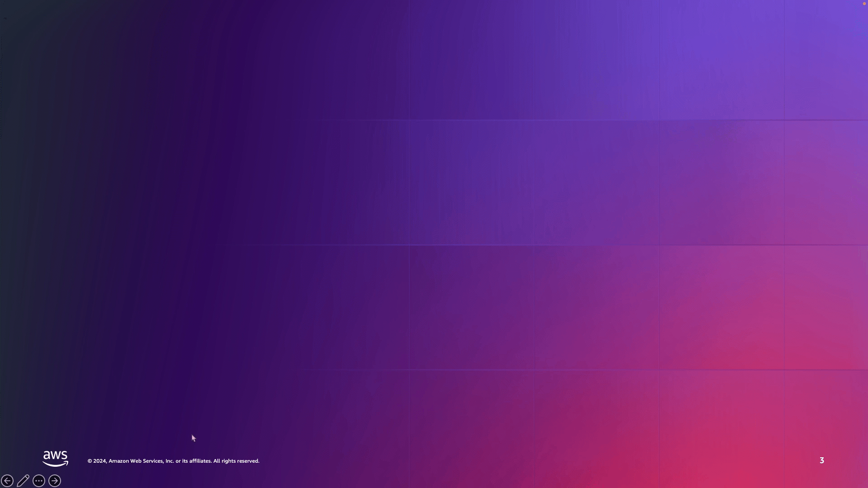Click the three-dot ellipsis circle button
This screenshot has width=868, height=488.
coord(39,481)
